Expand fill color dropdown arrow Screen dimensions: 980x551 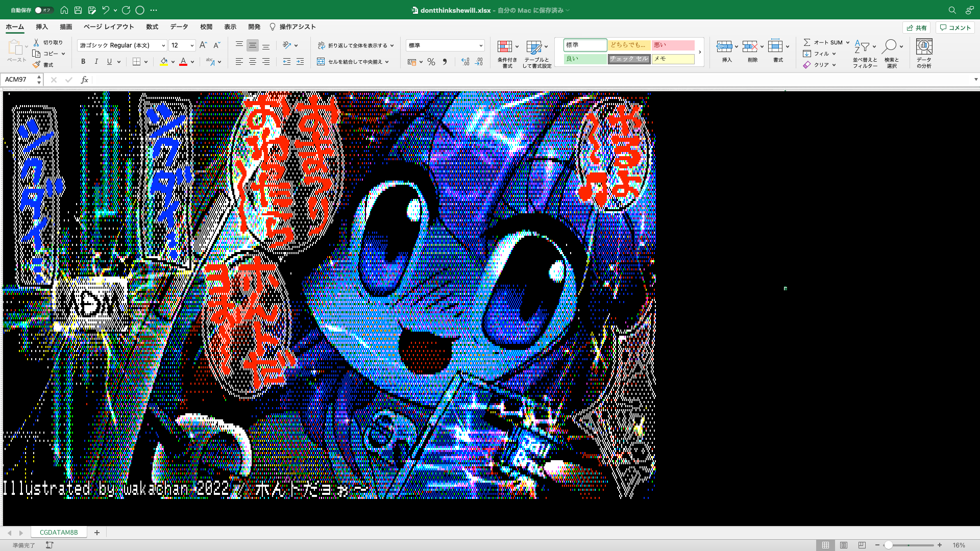173,62
